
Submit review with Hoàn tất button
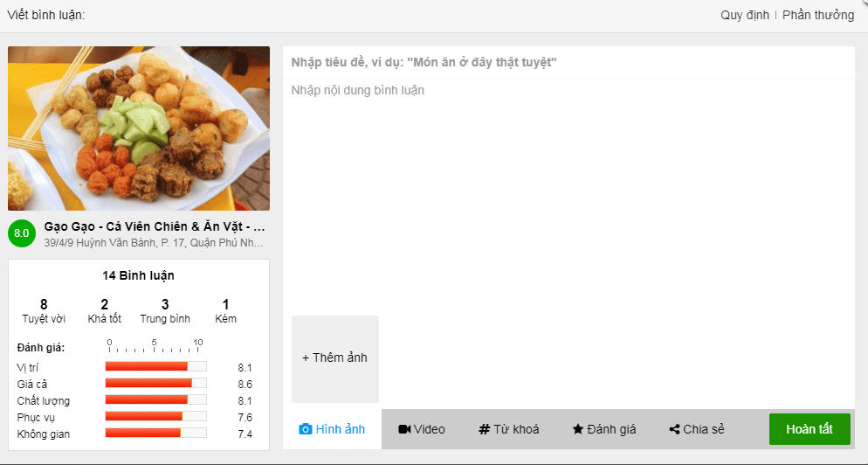(x=809, y=429)
